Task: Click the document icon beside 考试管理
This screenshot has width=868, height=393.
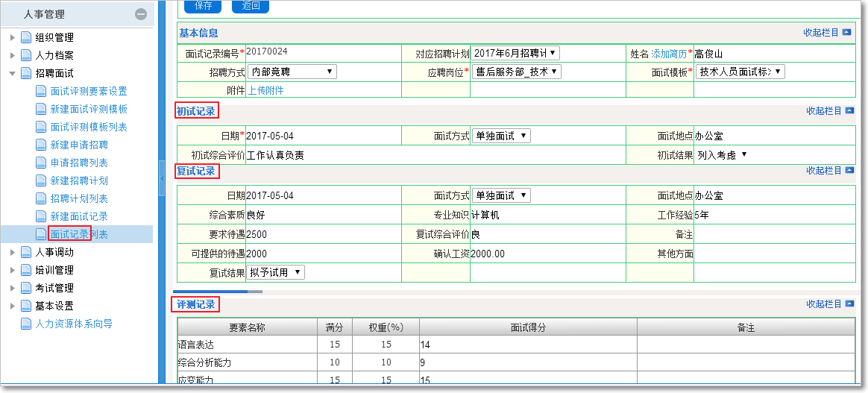Action: click(x=26, y=289)
